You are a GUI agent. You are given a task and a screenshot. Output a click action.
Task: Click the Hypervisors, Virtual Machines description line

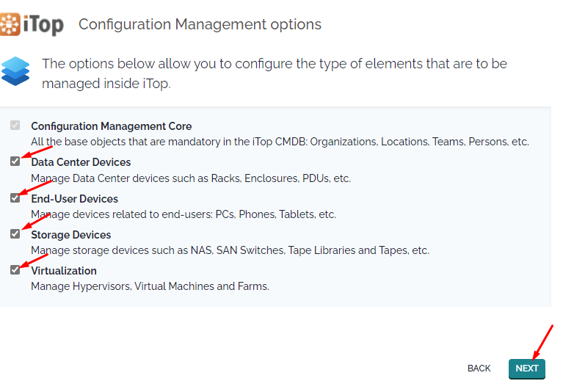150,286
